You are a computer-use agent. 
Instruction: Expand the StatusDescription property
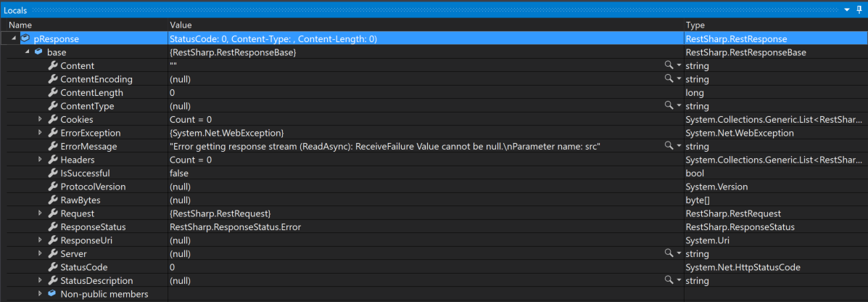click(40, 280)
